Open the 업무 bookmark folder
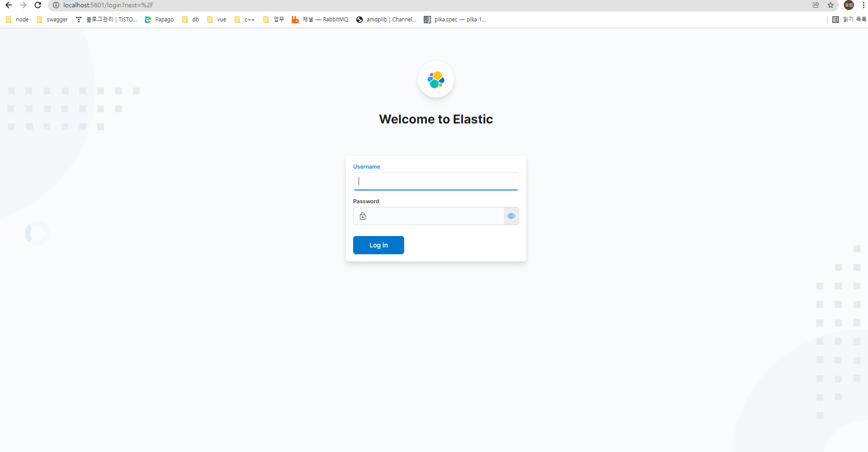The height and width of the screenshot is (452, 868). [273, 20]
